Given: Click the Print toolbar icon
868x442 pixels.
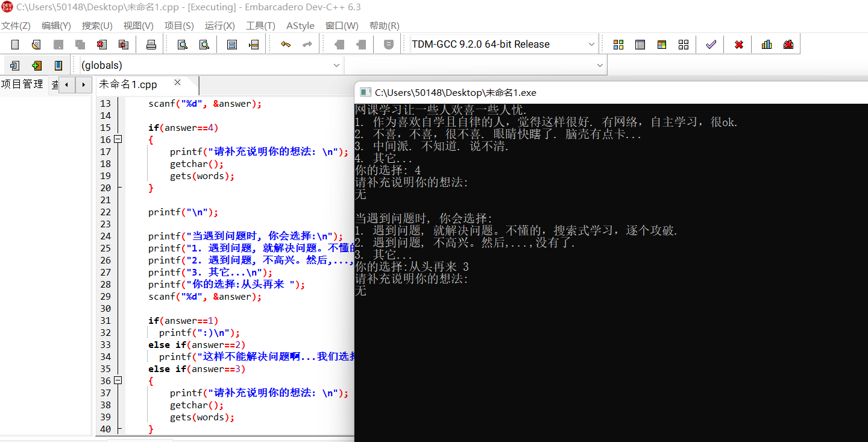Looking at the screenshot, I should click(x=151, y=45).
